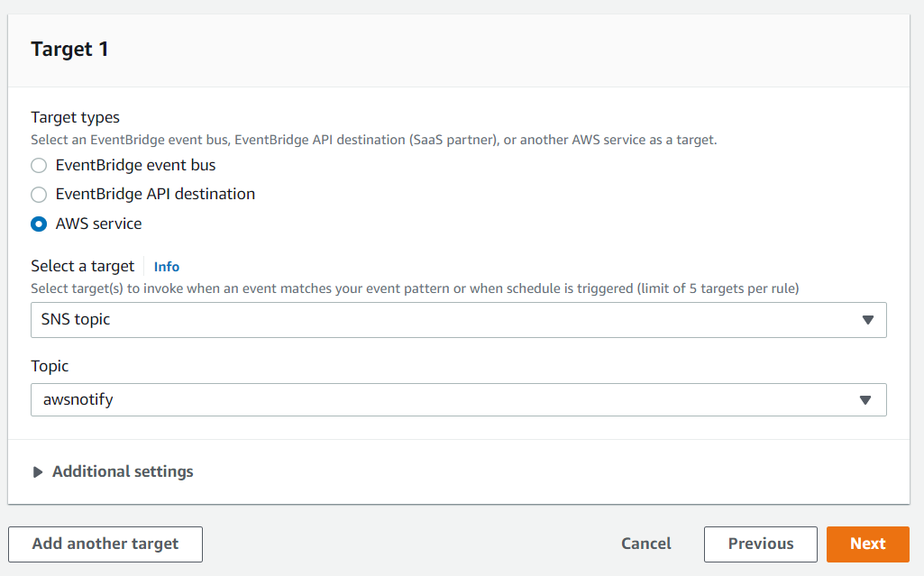Viewport: 924px width, 576px height.
Task: Click the "EventBridge API destination" label text
Action: (155, 195)
